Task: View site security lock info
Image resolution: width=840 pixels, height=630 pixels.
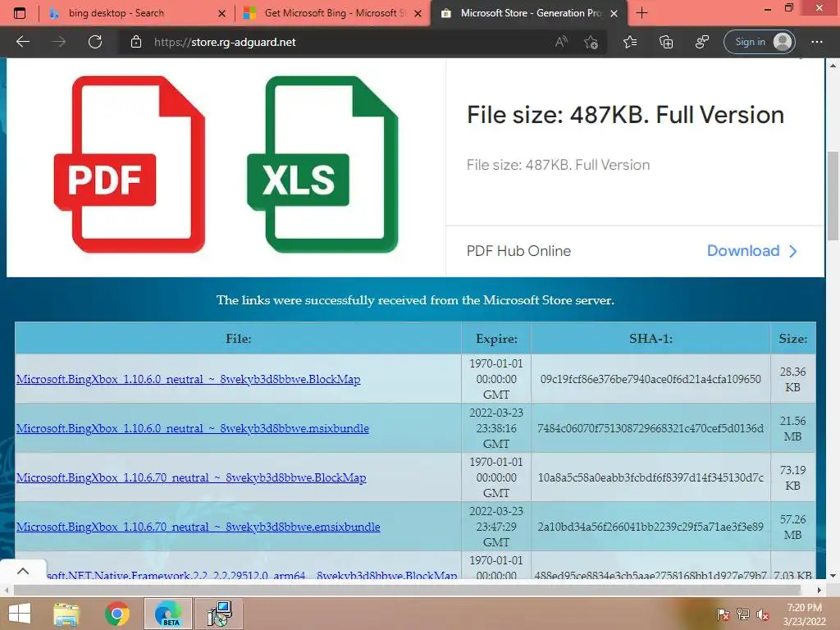Action: coord(136,42)
